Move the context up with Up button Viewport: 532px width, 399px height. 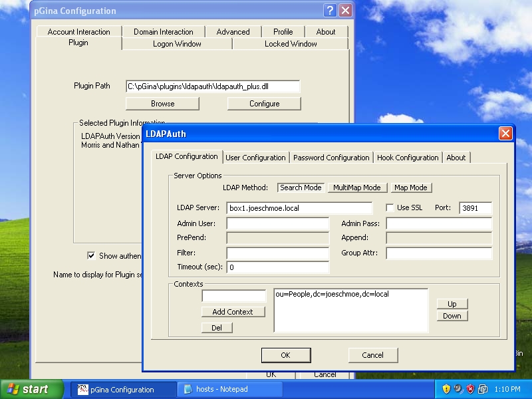pos(452,304)
